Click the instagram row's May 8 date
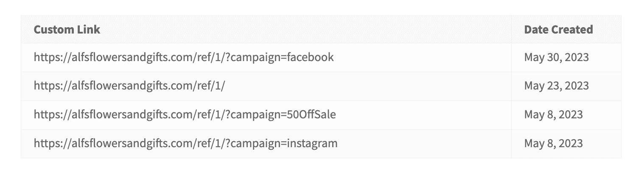The image size is (644, 179). click(x=554, y=144)
